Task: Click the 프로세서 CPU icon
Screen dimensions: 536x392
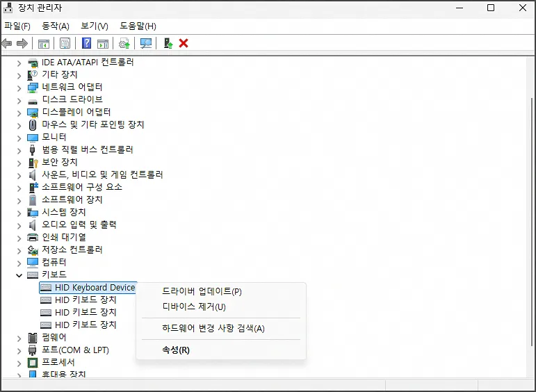Action: pos(33,363)
